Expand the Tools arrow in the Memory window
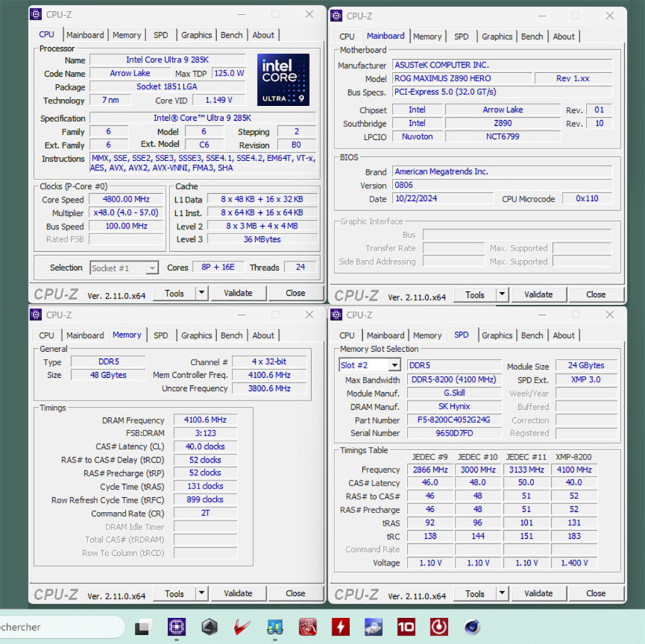Viewport: 645px width, 644px height. tap(202, 593)
